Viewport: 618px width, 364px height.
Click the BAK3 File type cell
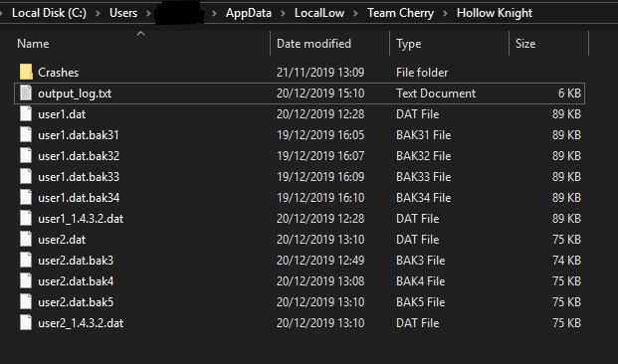421,261
